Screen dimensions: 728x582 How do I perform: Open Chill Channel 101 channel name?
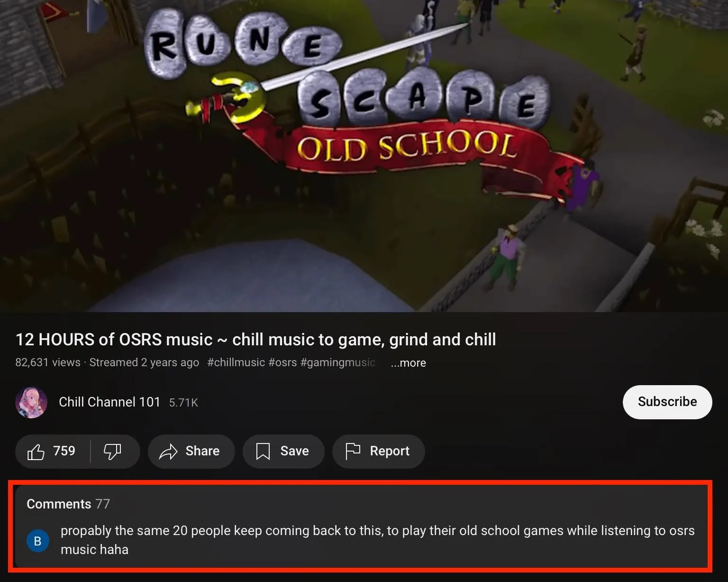(x=109, y=402)
